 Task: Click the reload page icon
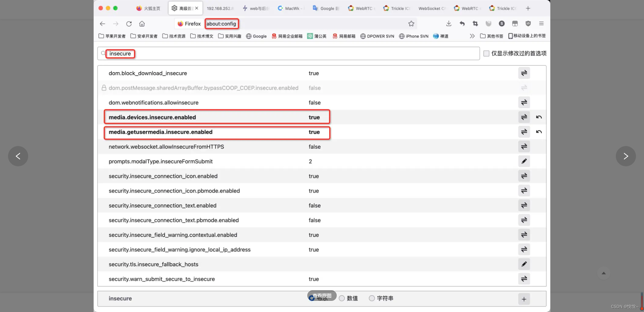point(129,24)
